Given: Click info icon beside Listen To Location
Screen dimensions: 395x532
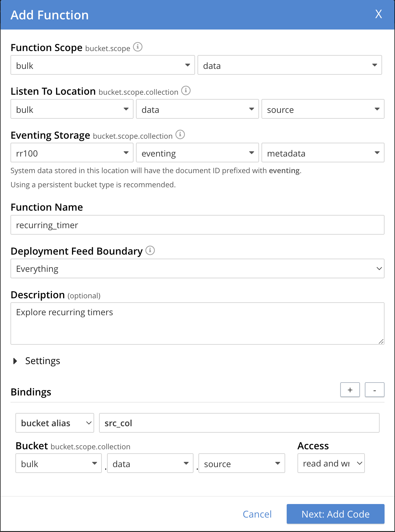Looking at the screenshot, I should pos(186,91).
